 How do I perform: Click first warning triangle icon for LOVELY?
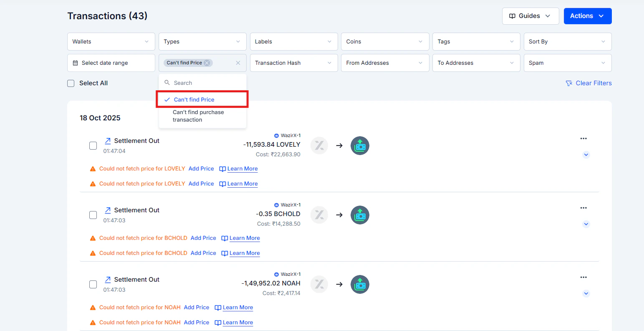tap(93, 169)
